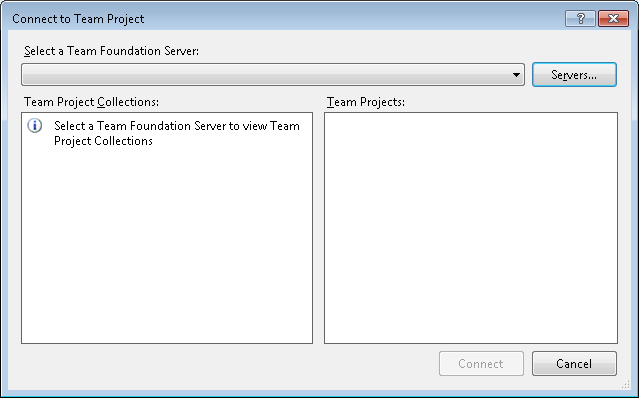The height and width of the screenshot is (398, 639).
Task: Open the Servers... dialog button
Action: point(574,75)
